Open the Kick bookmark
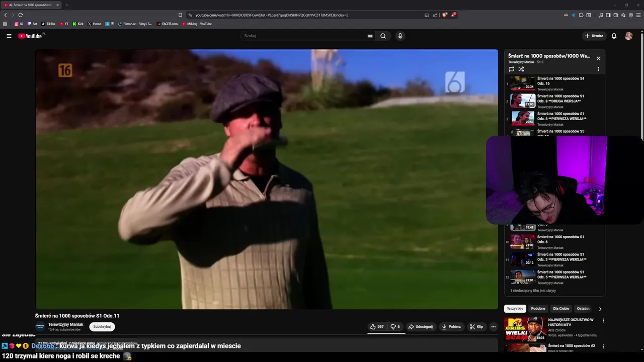 point(78,24)
